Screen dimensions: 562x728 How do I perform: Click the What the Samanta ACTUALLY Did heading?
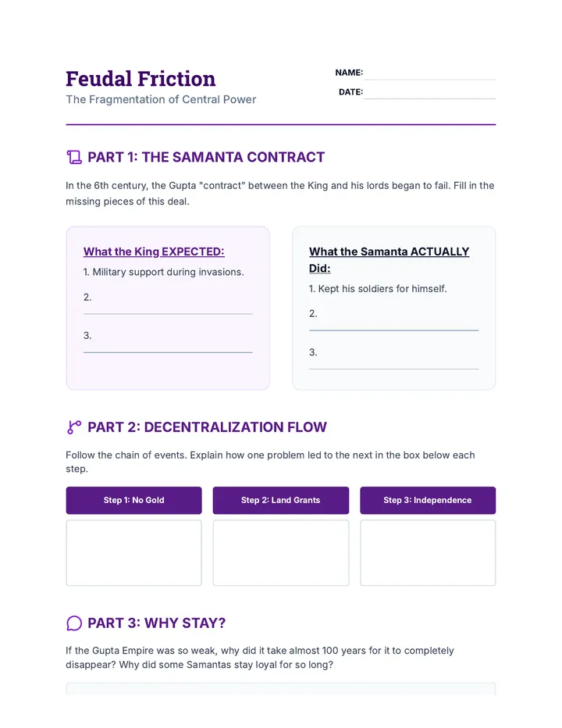[x=389, y=260]
